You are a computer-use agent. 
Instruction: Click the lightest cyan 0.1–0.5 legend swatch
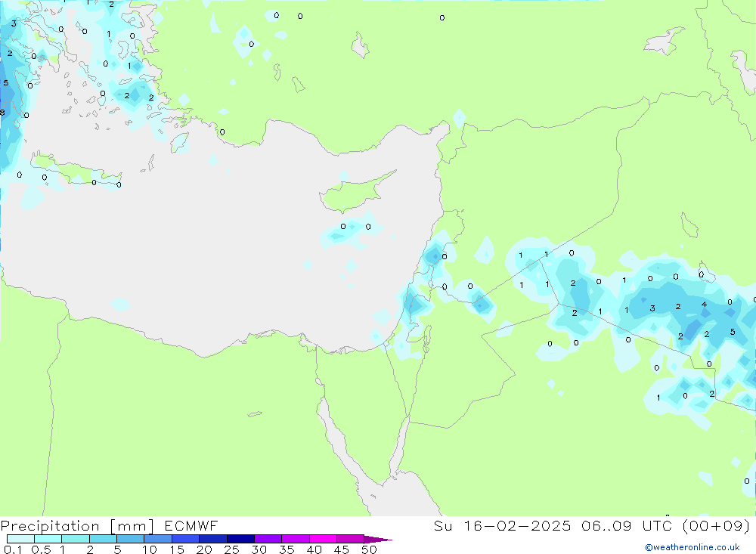[20, 540]
